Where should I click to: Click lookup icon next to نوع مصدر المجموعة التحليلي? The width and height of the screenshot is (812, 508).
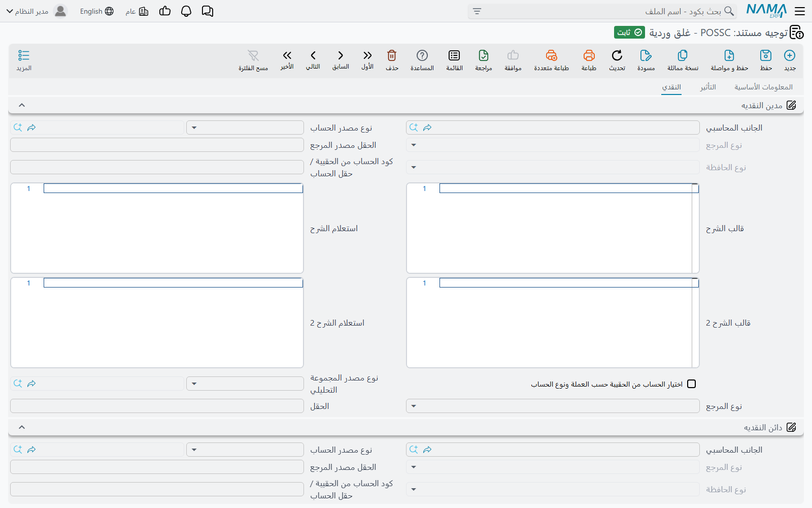coord(18,384)
